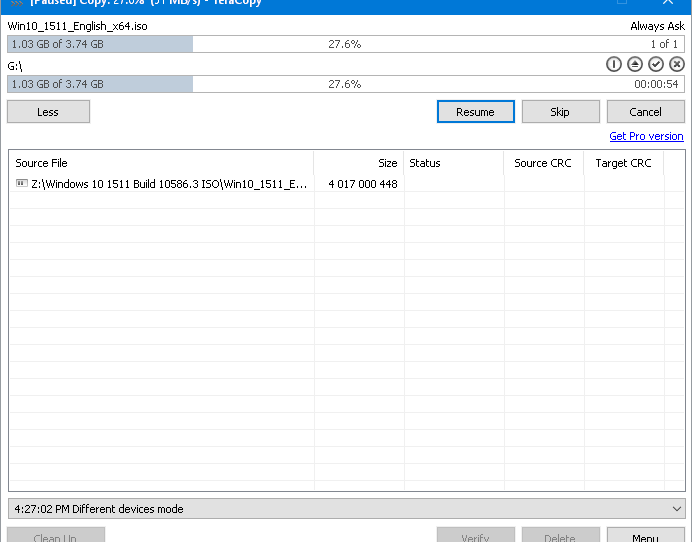
Task: Click the TeraCopy title bar app icon
Action: point(16,3)
